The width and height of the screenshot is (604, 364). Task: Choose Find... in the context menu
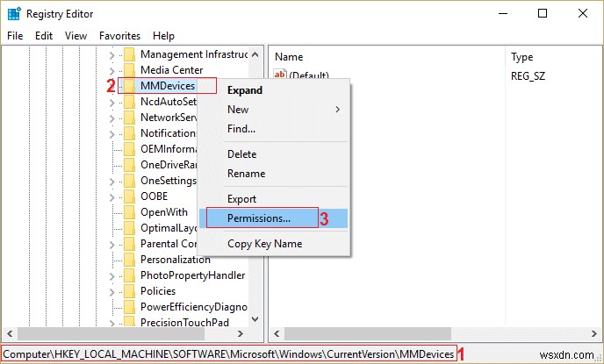tap(274, 129)
